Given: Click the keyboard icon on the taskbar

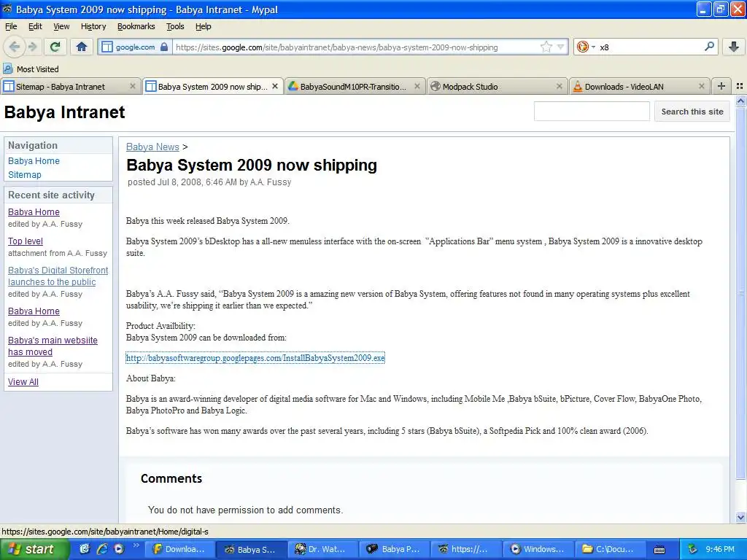Looking at the screenshot, I should click(x=659, y=550).
